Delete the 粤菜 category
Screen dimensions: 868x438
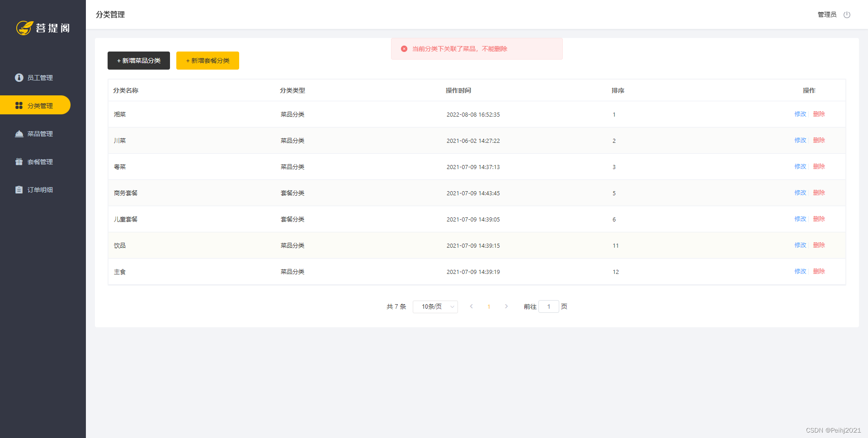click(x=819, y=166)
